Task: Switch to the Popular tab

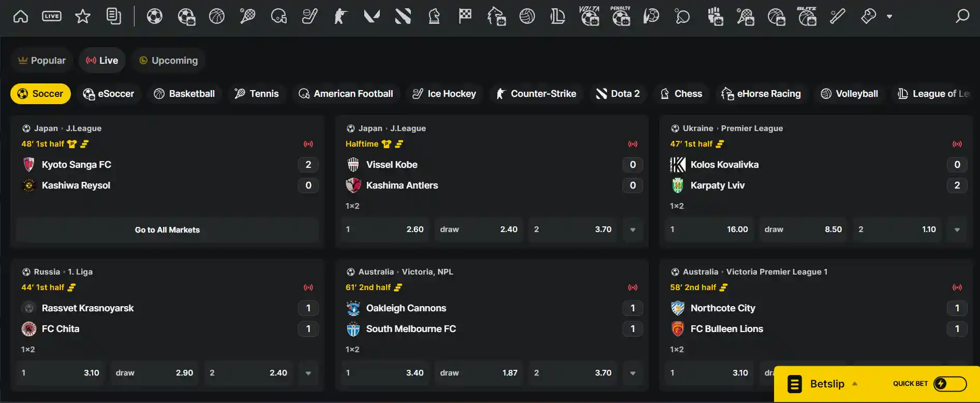Action: click(x=42, y=61)
